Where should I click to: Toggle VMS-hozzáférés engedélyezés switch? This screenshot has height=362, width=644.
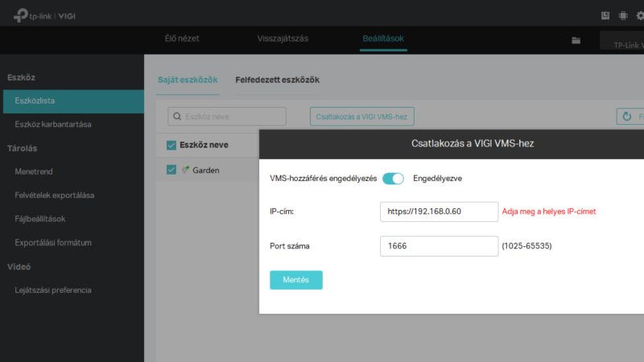(393, 179)
